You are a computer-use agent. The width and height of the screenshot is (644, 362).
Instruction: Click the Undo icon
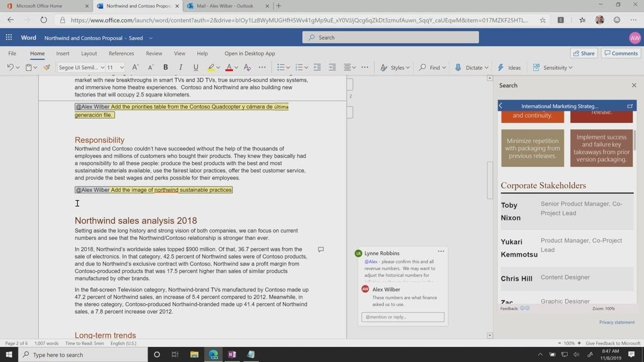(x=10, y=67)
